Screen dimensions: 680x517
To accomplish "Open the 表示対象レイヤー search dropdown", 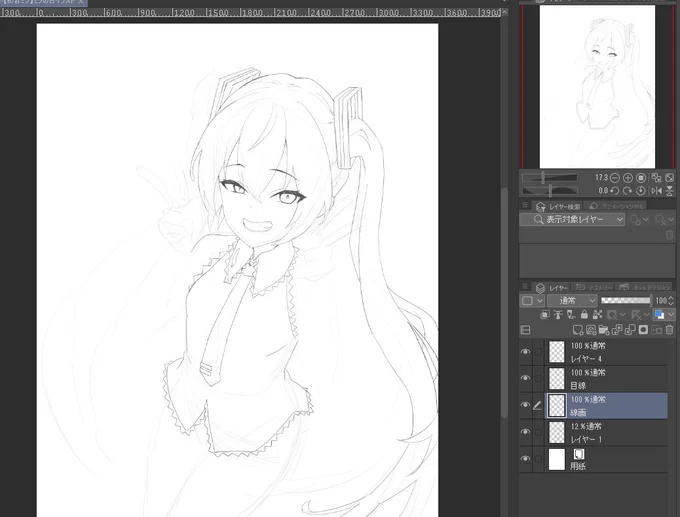I will (x=572, y=219).
